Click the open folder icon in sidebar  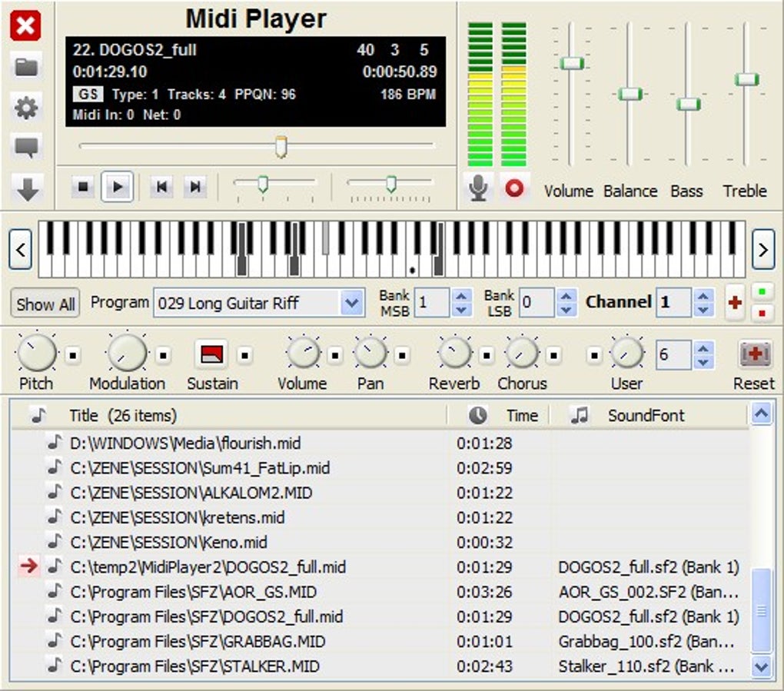click(26, 67)
